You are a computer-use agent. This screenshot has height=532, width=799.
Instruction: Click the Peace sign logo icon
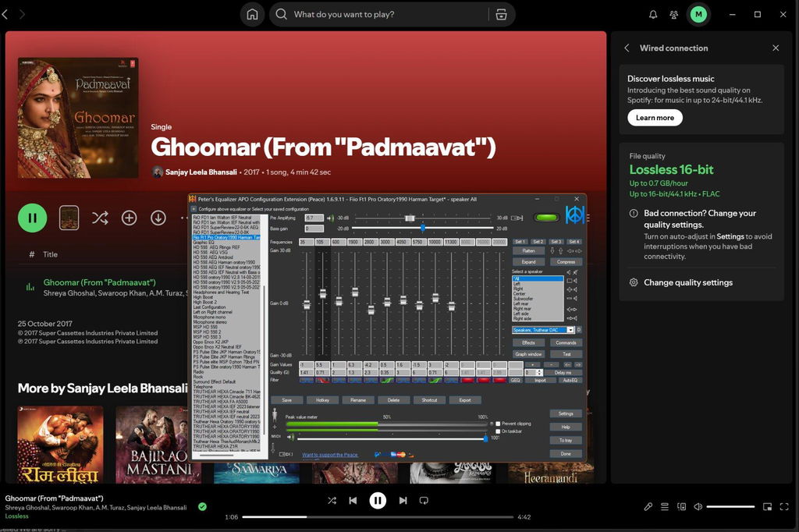[575, 215]
